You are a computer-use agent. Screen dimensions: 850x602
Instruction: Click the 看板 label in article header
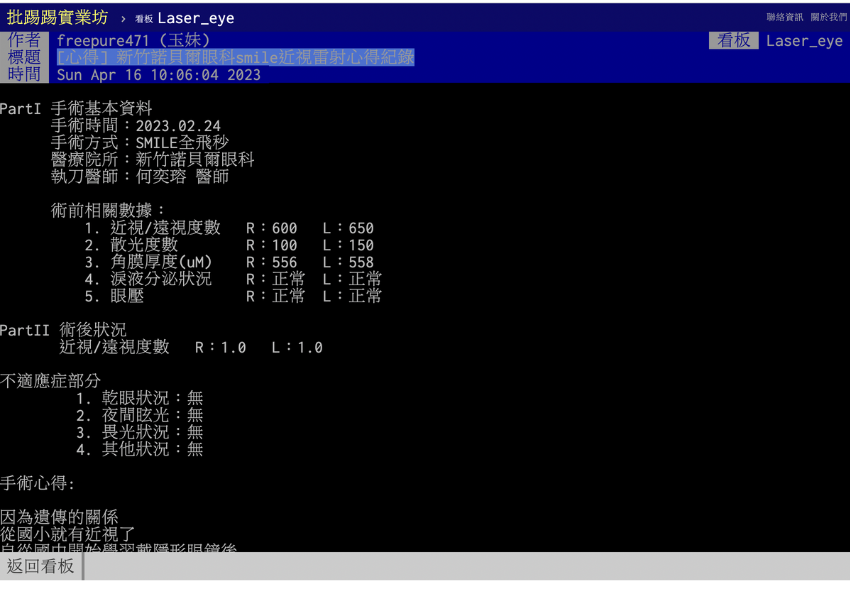tap(733, 41)
